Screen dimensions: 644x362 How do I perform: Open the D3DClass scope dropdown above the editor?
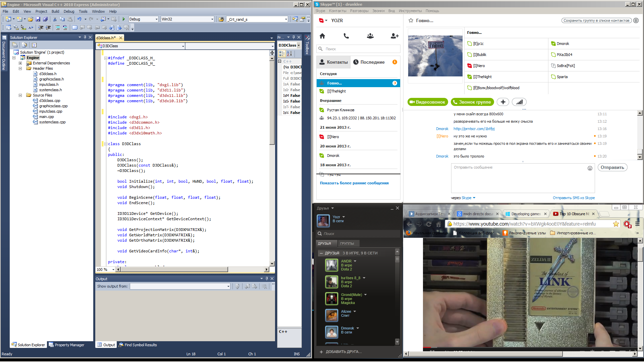pyautogui.click(x=141, y=46)
